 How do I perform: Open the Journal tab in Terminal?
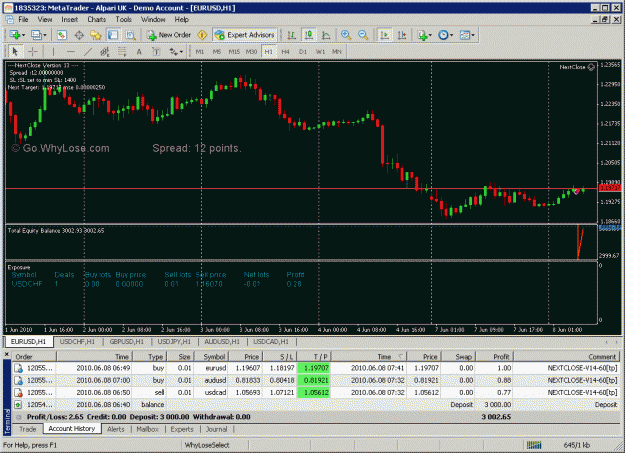pos(216,429)
